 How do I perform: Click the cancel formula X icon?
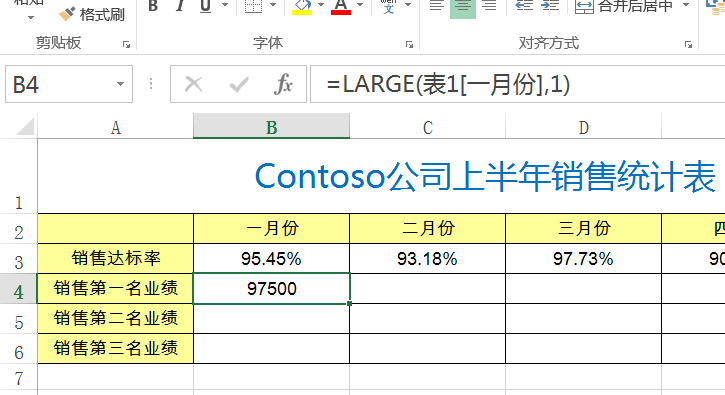pos(193,85)
